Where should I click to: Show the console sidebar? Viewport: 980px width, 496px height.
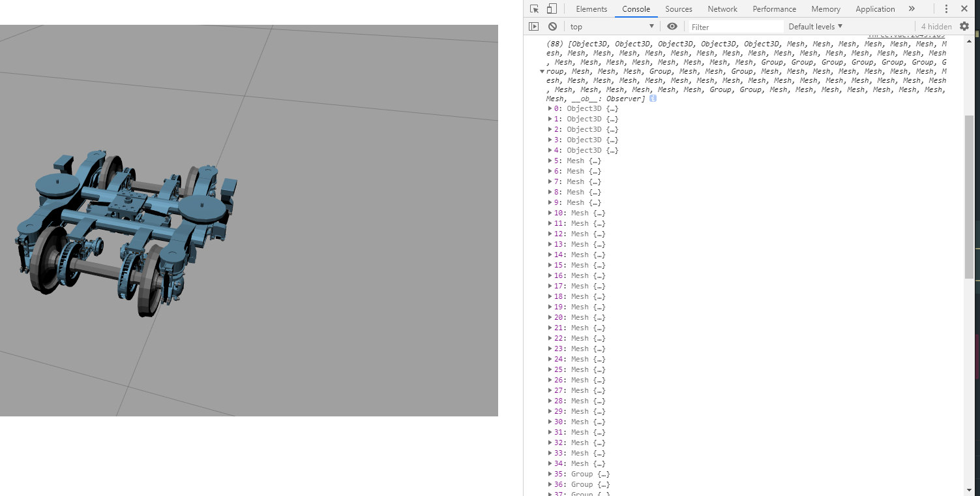533,26
